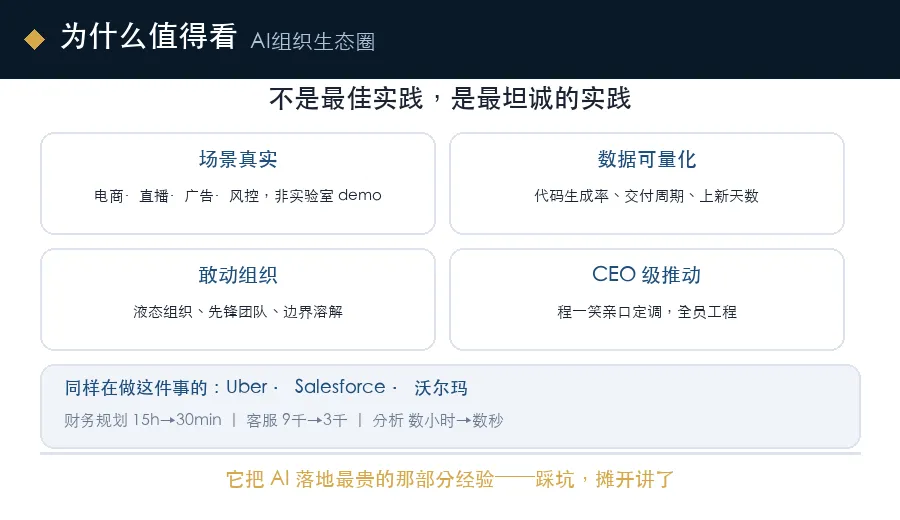
Task: Select the 程一笑亲口定调，全员工程 text
Action: [647, 312]
